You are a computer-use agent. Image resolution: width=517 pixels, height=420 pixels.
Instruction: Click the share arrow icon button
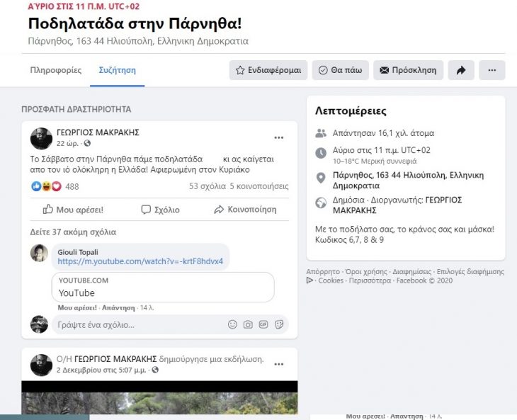coord(461,70)
